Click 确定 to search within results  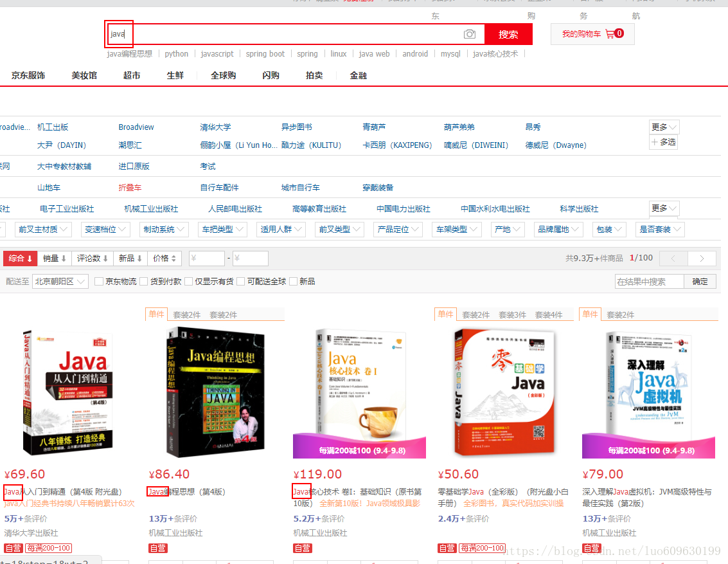click(x=700, y=282)
